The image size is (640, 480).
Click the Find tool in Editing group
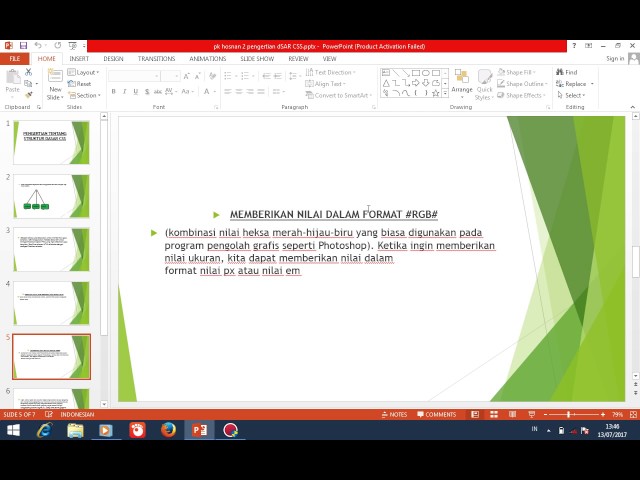[567, 72]
